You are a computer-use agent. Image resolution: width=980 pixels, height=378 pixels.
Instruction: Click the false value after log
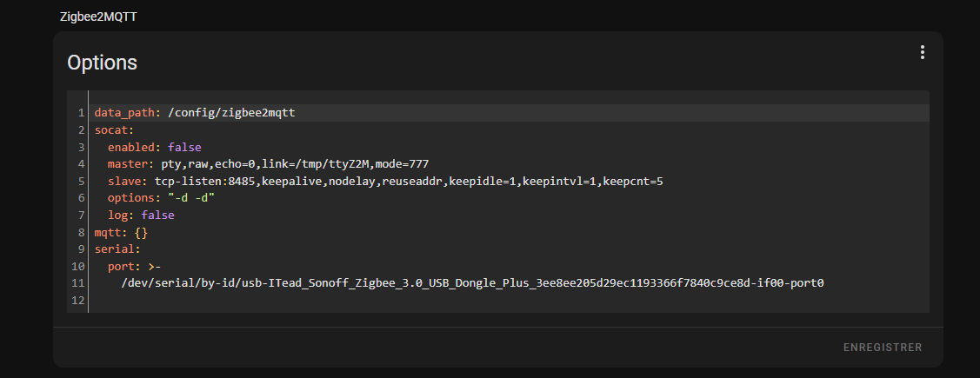(x=157, y=215)
